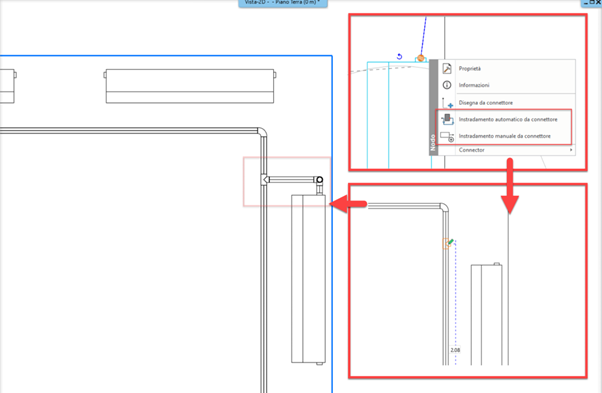
Task: Select the valve circle at the pipe end
Action: coord(319,179)
